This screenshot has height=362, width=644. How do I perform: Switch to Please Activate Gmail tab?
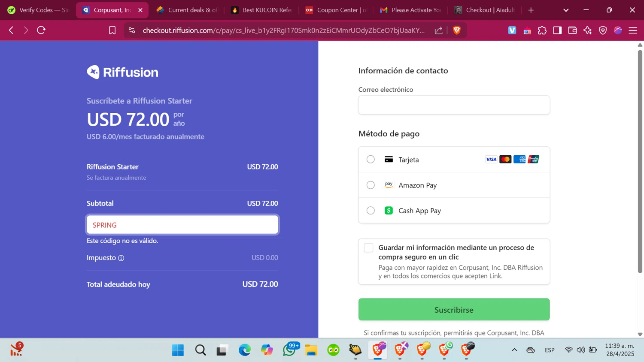pos(410,10)
